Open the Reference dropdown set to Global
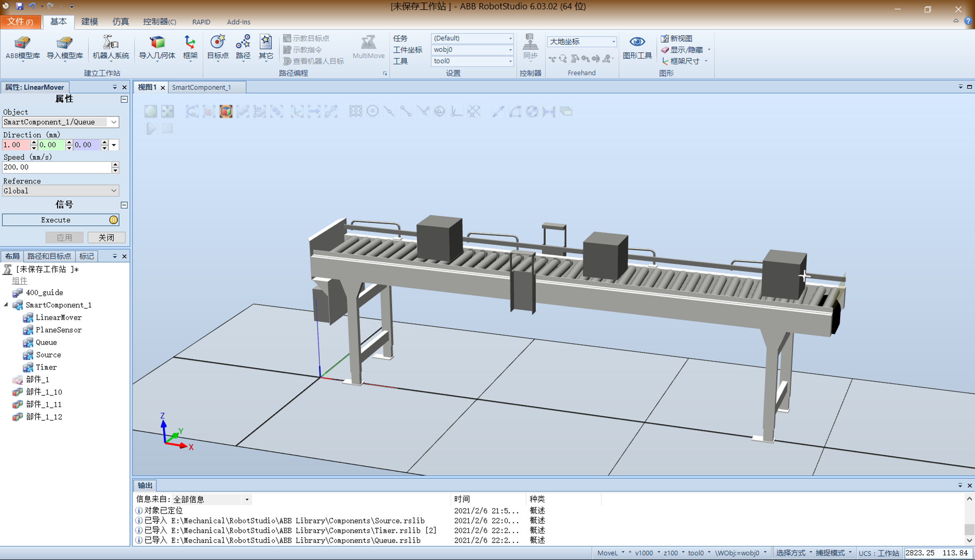Screen dimensions: 975x560 pyautogui.click(x=113, y=191)
